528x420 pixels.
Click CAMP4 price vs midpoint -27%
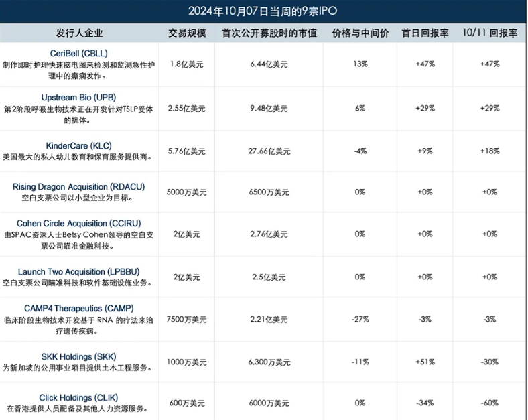pos(360,319)
